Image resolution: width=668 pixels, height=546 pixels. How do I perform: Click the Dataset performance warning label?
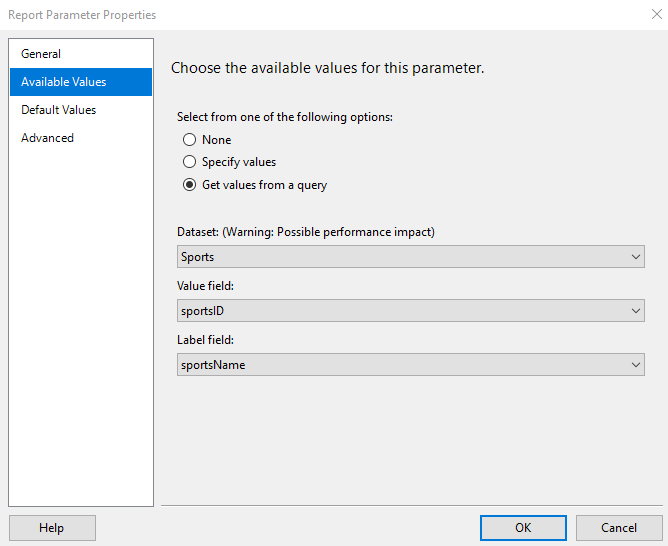[306, 232]
